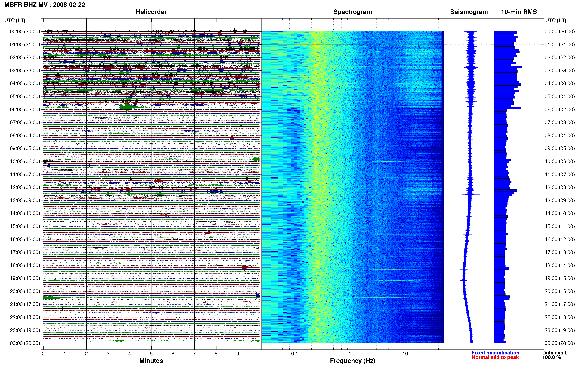Click right-axis time label '17:00 (13:00)'
The width and height of the screenshot is (588, 368).
tap(560, 252)
